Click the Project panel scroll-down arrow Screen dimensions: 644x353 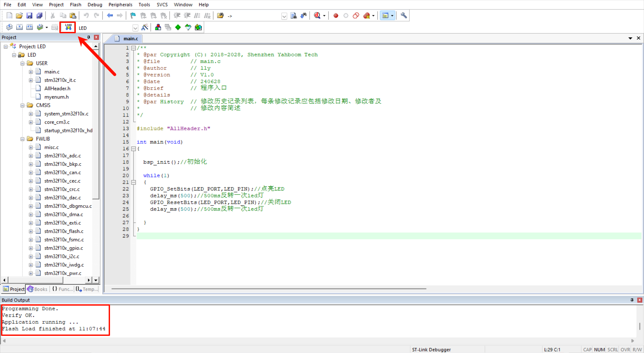pyautogui.click(x=96, y=280)
